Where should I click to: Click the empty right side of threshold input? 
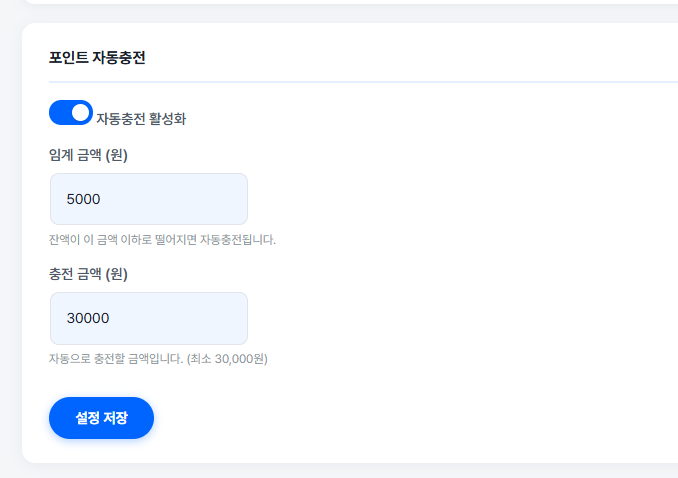(x=210, y=199)
